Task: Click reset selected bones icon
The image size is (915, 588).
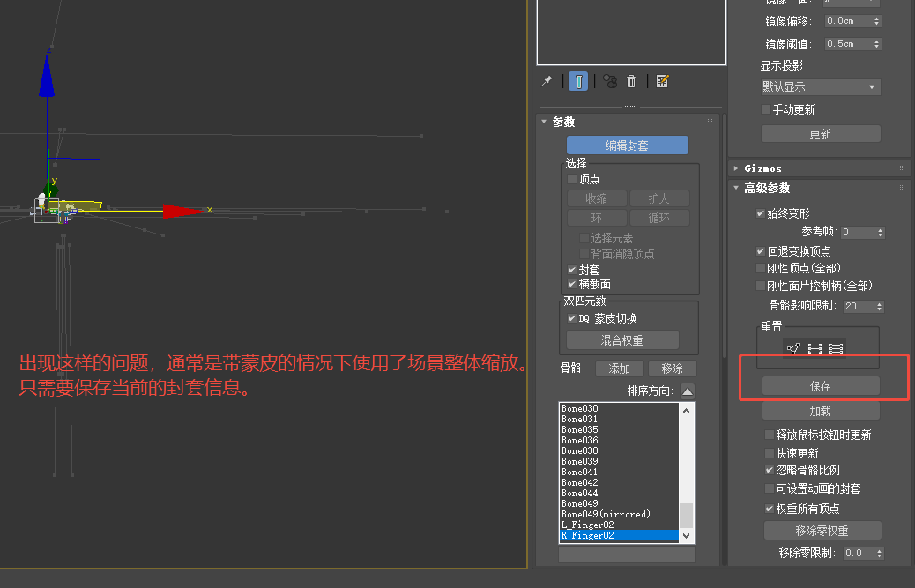Action: [x=815, y=348]
